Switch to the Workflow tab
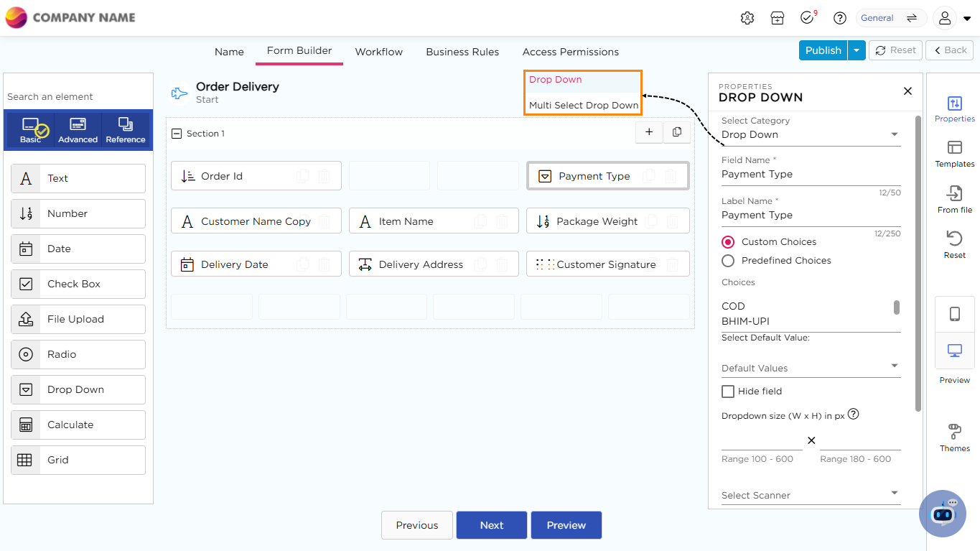 point(378,52)
